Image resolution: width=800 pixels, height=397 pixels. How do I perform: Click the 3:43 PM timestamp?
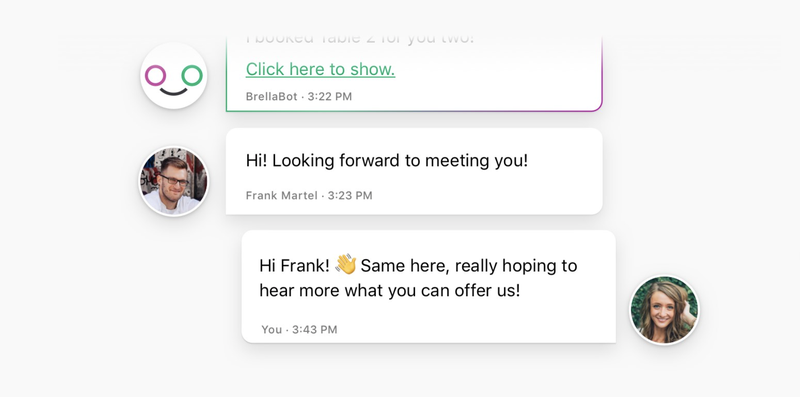pyautogui.click(x=315, y=330)
